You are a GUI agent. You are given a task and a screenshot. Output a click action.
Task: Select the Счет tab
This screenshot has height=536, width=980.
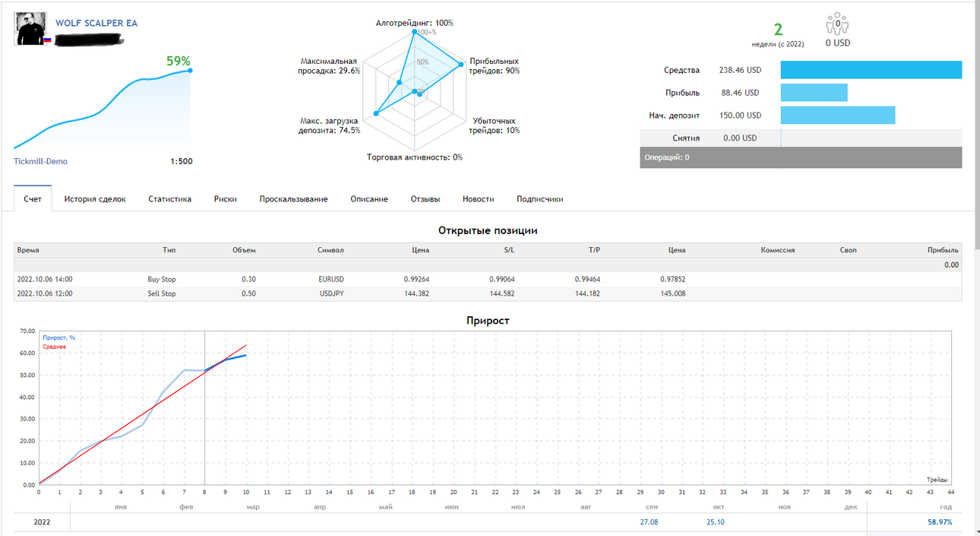point(33,198)
